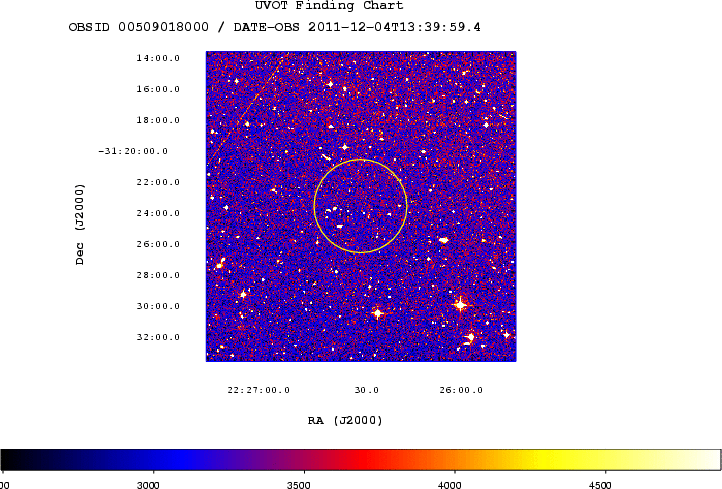722x489 pixels.
Task: Click the yellow region of the colorbar
Action: 548,460
